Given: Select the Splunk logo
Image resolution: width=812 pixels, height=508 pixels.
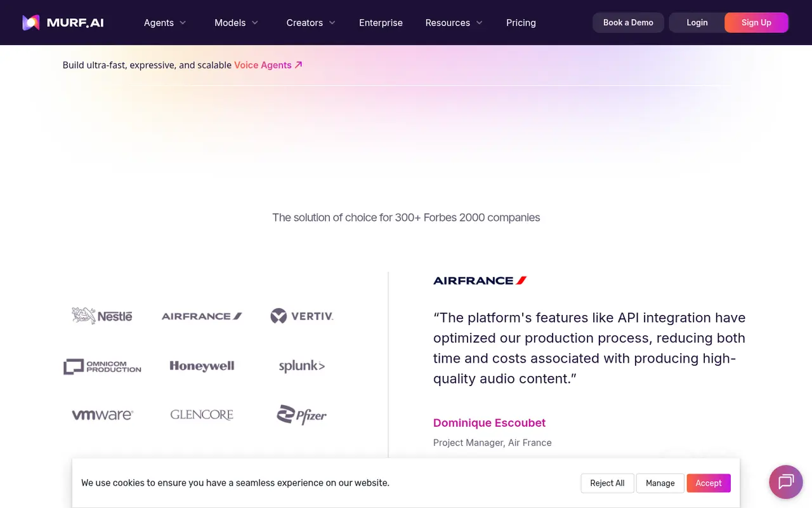Looking at the screenshot, I should [302, 366].
